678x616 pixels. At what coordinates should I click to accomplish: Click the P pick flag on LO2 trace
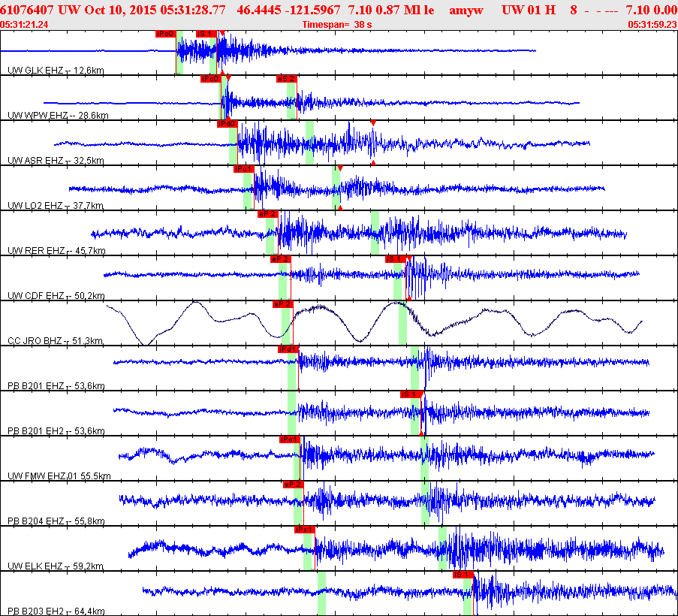243,169
